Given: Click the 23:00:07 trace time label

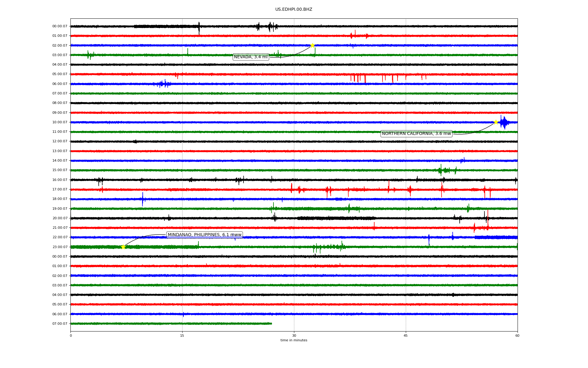Looking at the screenshot, I should click(60, 247).
